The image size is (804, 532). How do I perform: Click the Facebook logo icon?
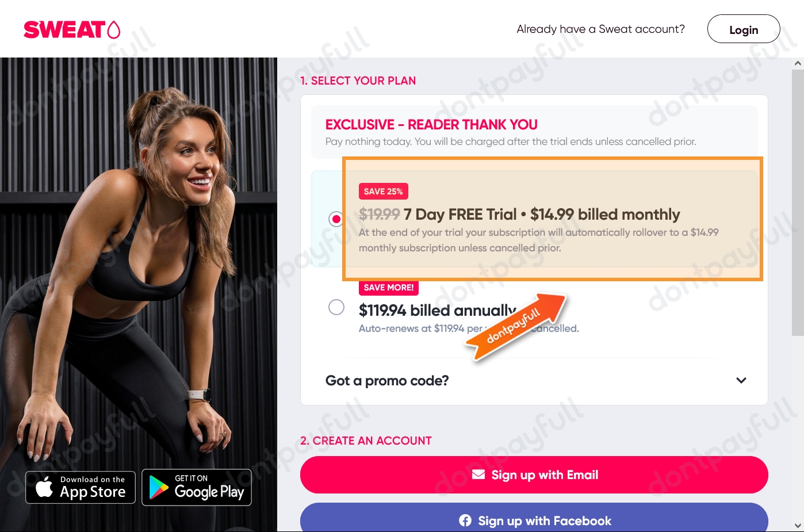click(x=465, y=520)
